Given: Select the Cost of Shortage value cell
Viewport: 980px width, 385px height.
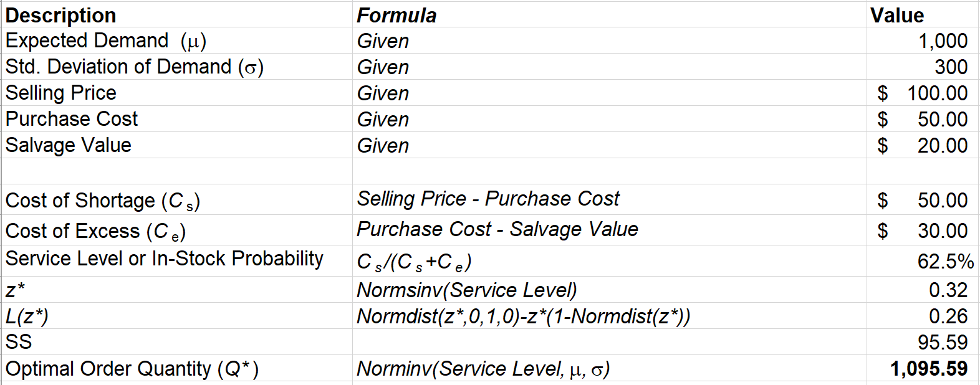Looking at the screenshot, I should 923,200.
